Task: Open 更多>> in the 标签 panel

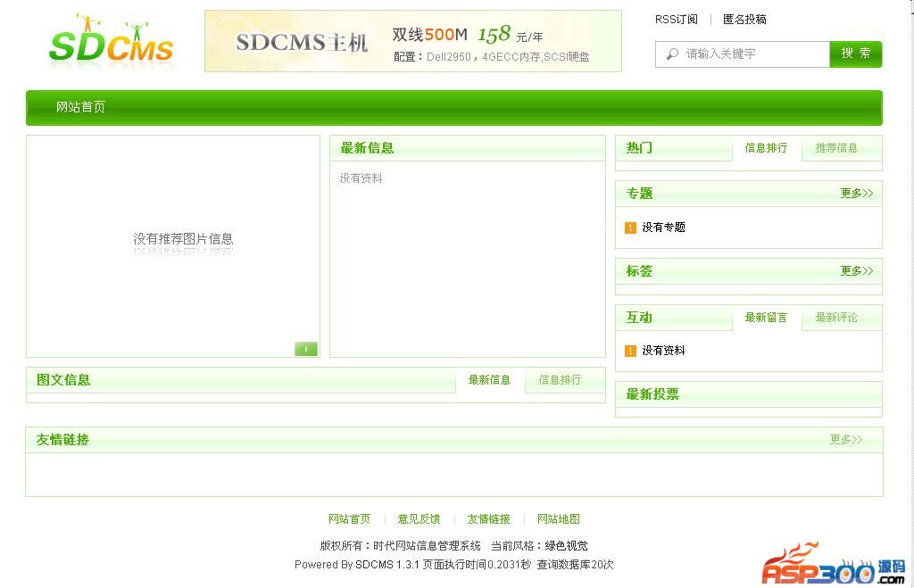Action: coord(856,271)
